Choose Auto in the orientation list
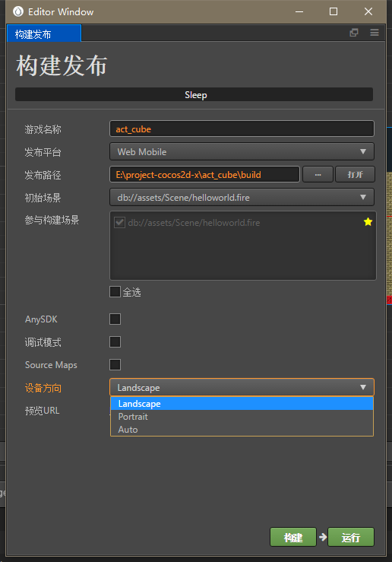This screenshot has height=562, width=392. point(242,430)
